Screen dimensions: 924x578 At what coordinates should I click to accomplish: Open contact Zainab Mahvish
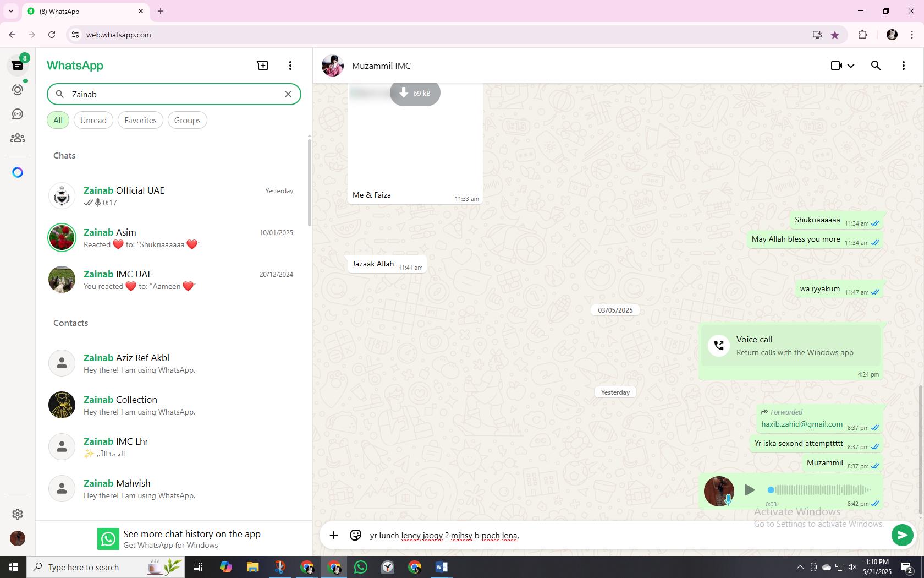coord(173,489)
